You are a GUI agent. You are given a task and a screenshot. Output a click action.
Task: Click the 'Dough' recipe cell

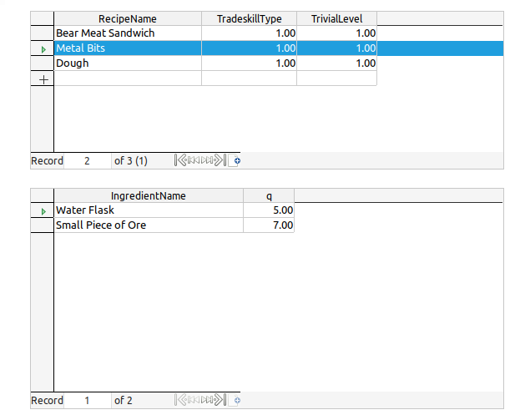coord(128,63)
